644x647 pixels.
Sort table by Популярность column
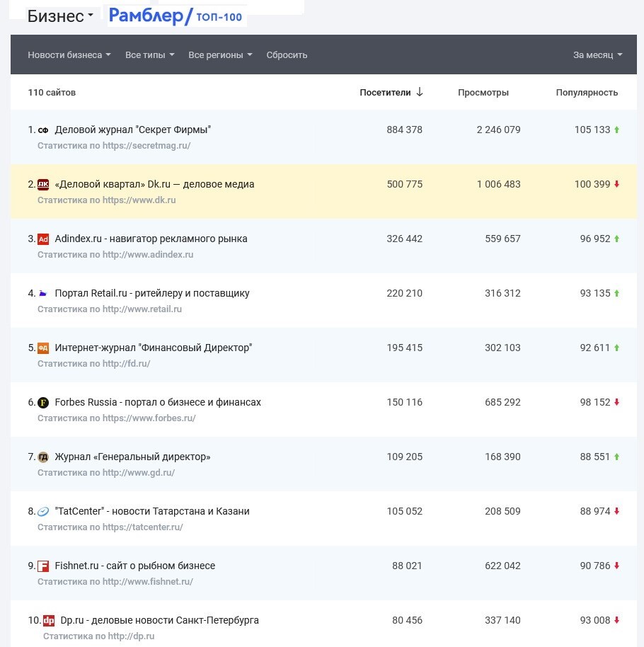[586, 93]
